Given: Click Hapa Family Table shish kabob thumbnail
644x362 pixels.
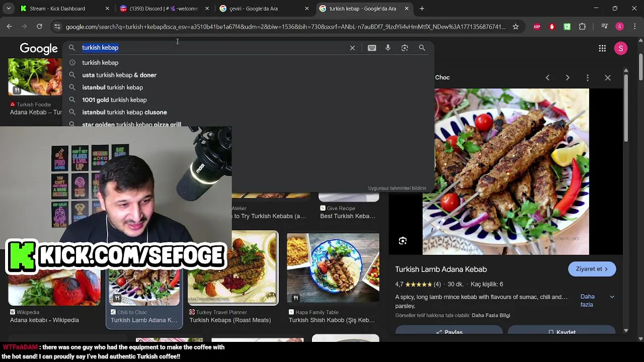Looking at the screenshot, I should click(333, 267).
